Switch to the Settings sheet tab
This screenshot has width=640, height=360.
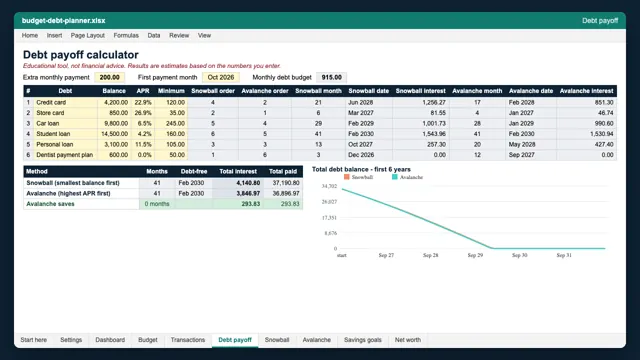pos(71,340)
